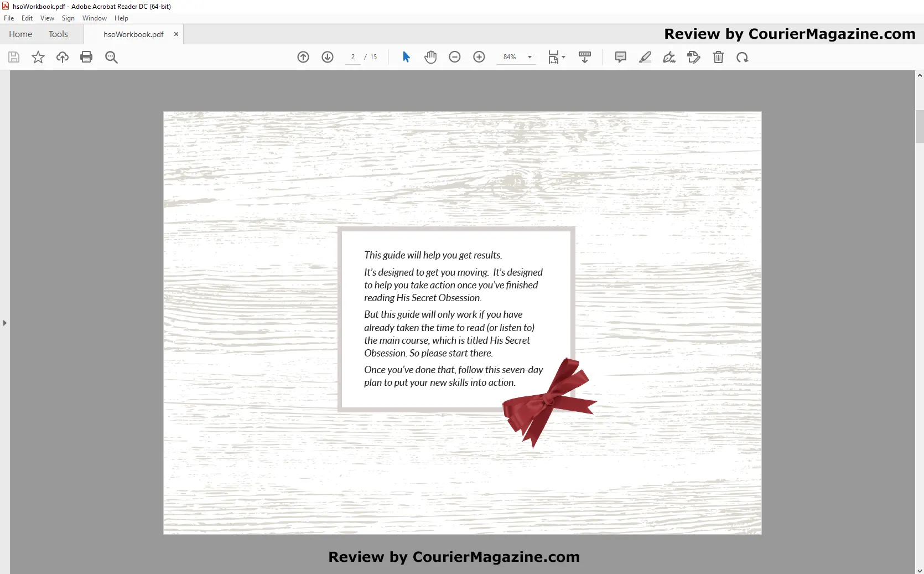This screenshot has height=574, width=924.
Task: Switch to the Tools tab
Action: click(58, 34)
